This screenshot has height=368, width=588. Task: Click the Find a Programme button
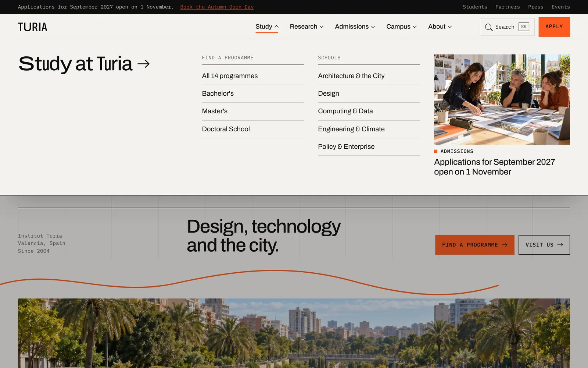[x=475, y=245]
